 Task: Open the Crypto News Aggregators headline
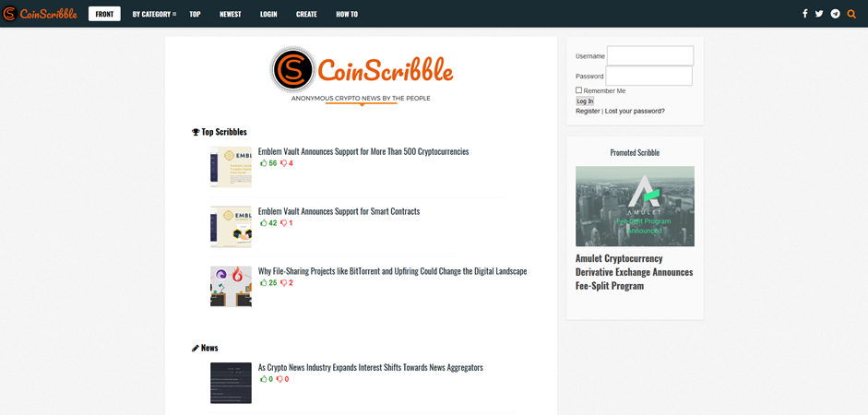point(370,367)
